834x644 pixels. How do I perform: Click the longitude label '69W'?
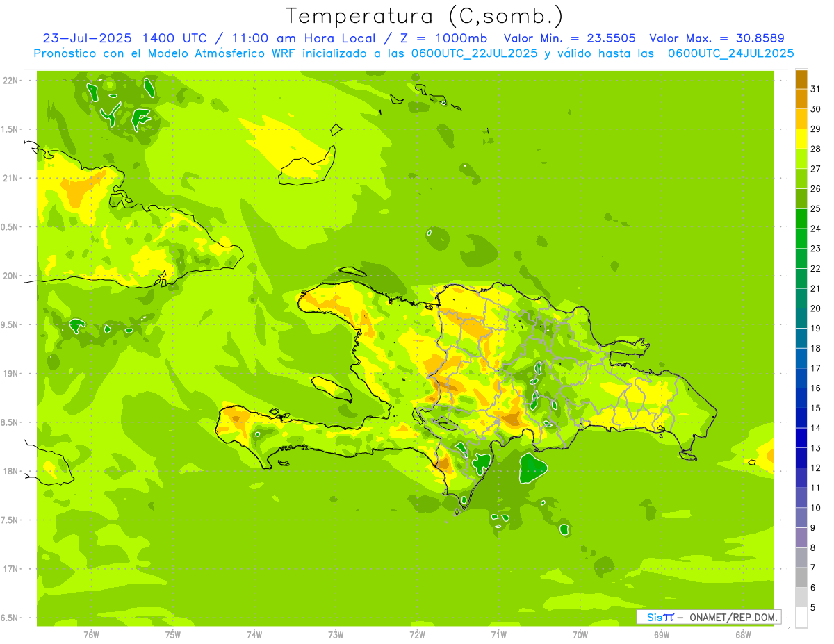662,635
